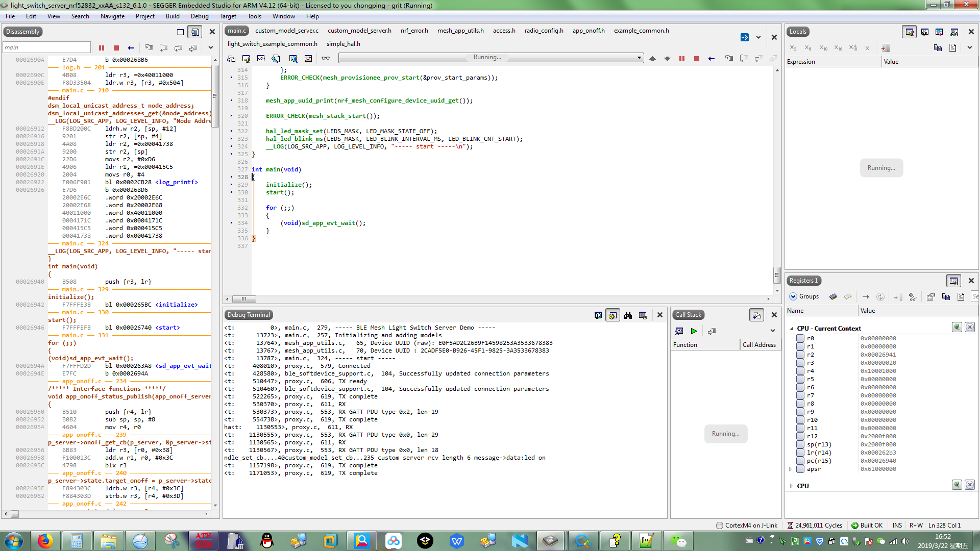Open the WeChat taskbar icon

click(678, 541)
